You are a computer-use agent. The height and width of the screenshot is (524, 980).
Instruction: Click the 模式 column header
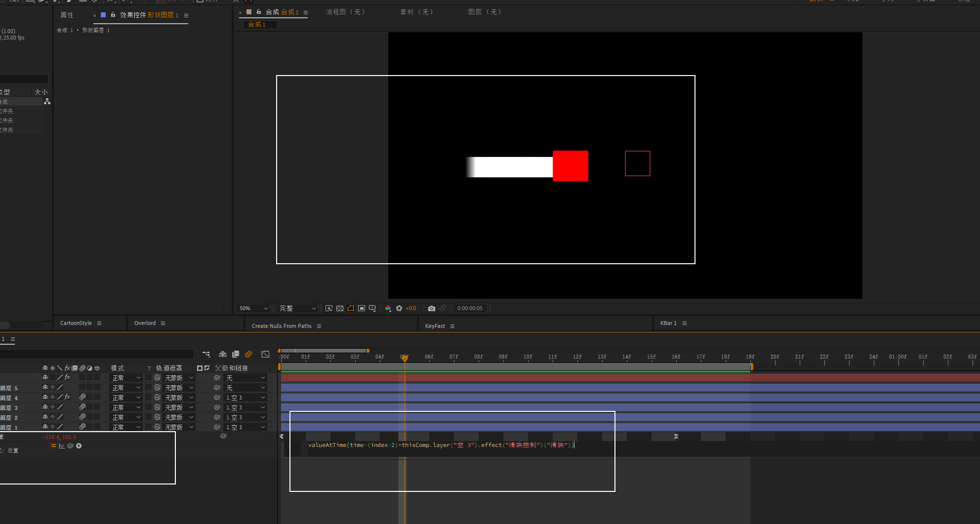(x=118, y=368)
